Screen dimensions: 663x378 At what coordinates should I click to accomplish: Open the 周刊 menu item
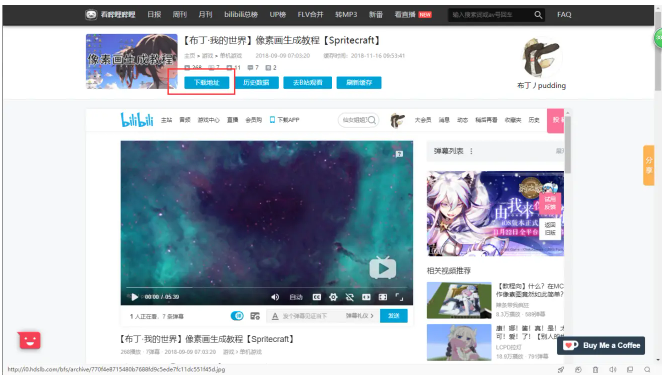(179, 14)
